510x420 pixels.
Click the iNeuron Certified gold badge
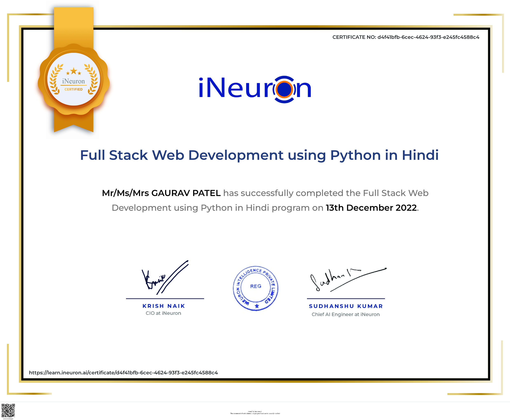point(73,79)
